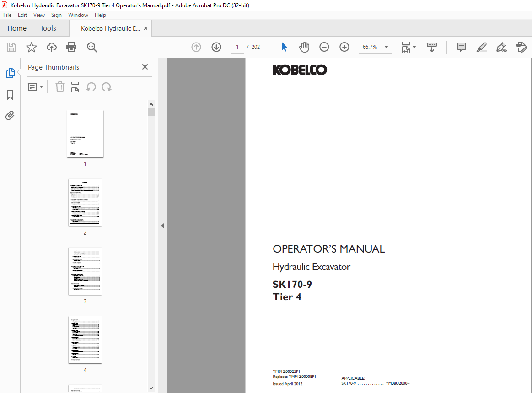Image resolution: width=532 pixels, height=393 pixels.
Task: Open the Edit menu
Action: pos(22,15)
